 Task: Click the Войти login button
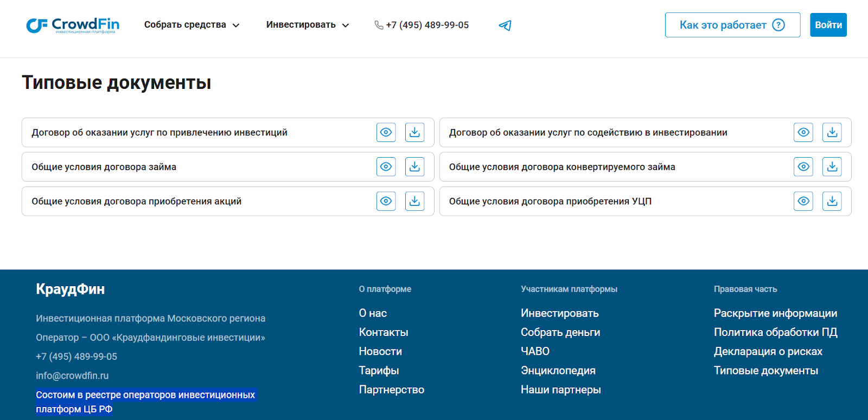(828, 25)
